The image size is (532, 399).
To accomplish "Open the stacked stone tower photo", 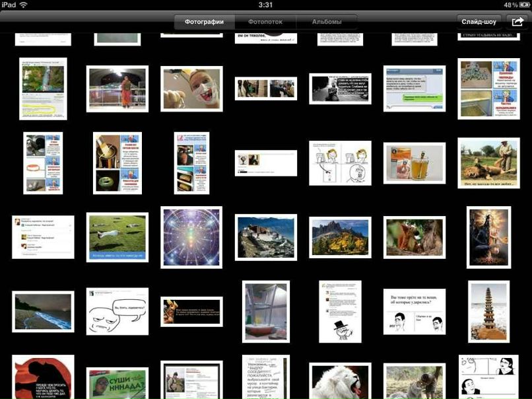I will (x=488, y=312).
